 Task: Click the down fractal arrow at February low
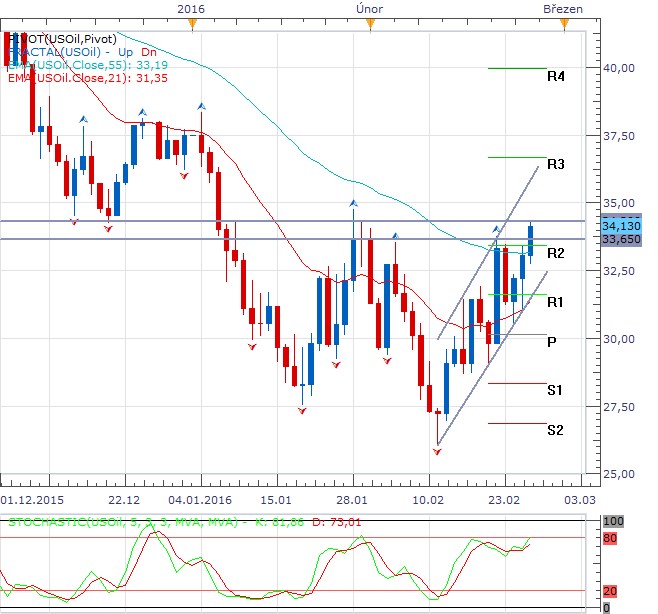click(x=437, y=452)
